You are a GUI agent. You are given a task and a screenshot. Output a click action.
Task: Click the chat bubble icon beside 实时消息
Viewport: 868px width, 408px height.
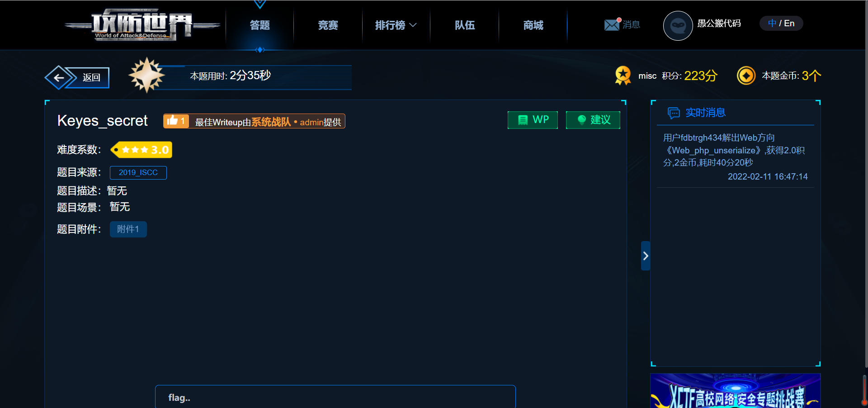click(674, 113)
